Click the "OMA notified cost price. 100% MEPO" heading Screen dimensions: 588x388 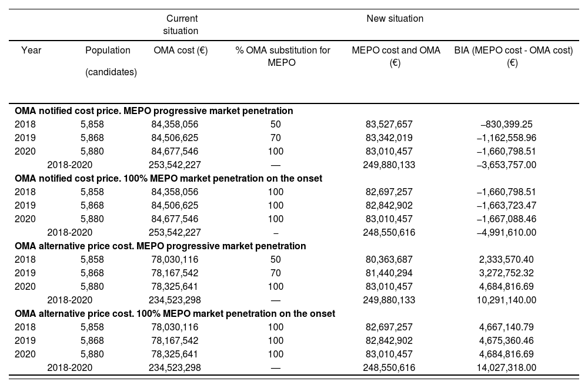point(168,178)
